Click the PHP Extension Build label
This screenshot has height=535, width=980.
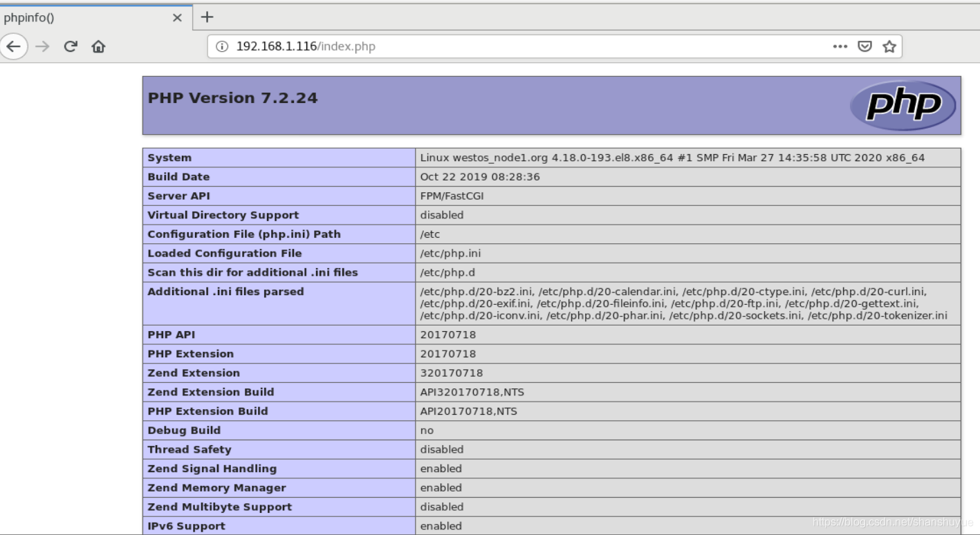click(x=207, y=411)
